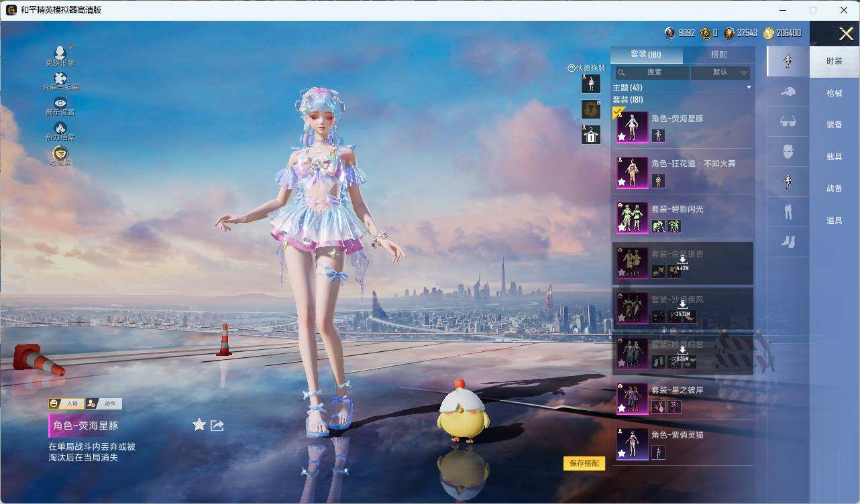
Task: Open the 时装 fashion tab
Action: (x=835, y=61)
